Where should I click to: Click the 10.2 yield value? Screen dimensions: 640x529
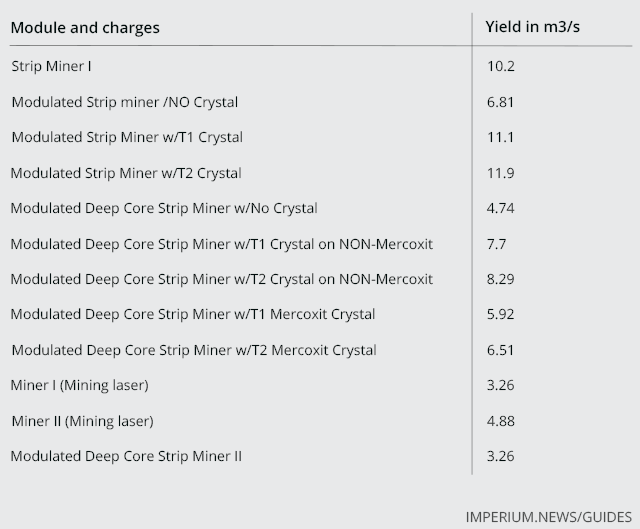tap(500, 66)
